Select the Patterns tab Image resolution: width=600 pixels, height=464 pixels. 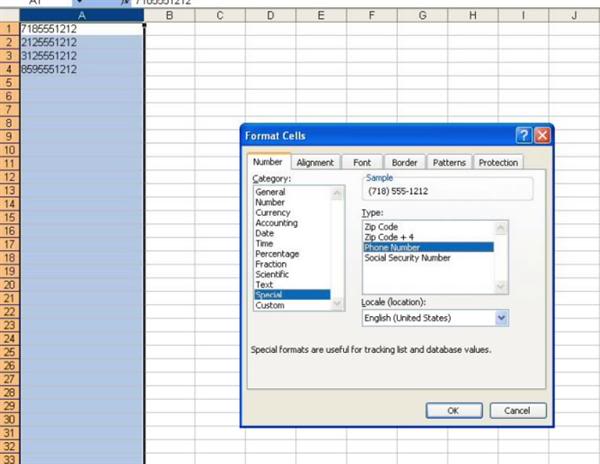449,162
